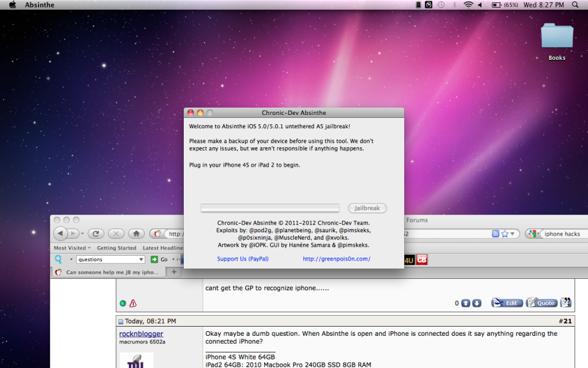
Task: Click the Absinthe jailbreak progress bar
Action: pyautogui.click(x=270, y=208)
